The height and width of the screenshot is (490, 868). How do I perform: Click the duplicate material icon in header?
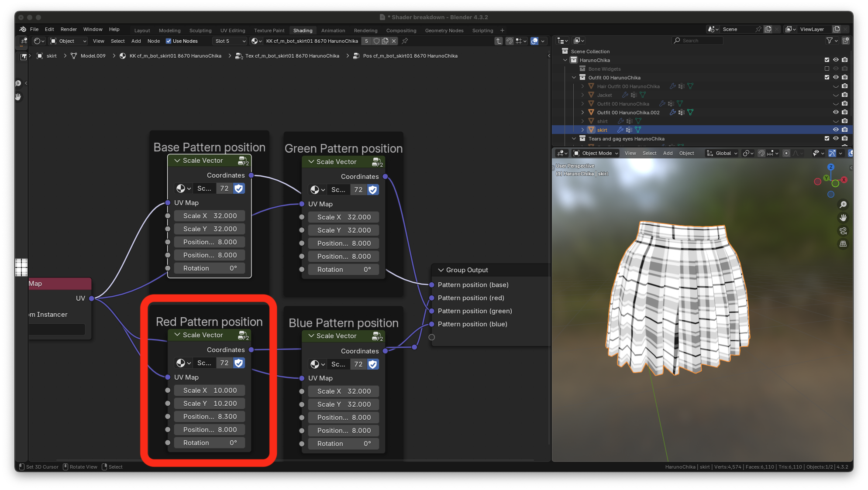(385, 41)
